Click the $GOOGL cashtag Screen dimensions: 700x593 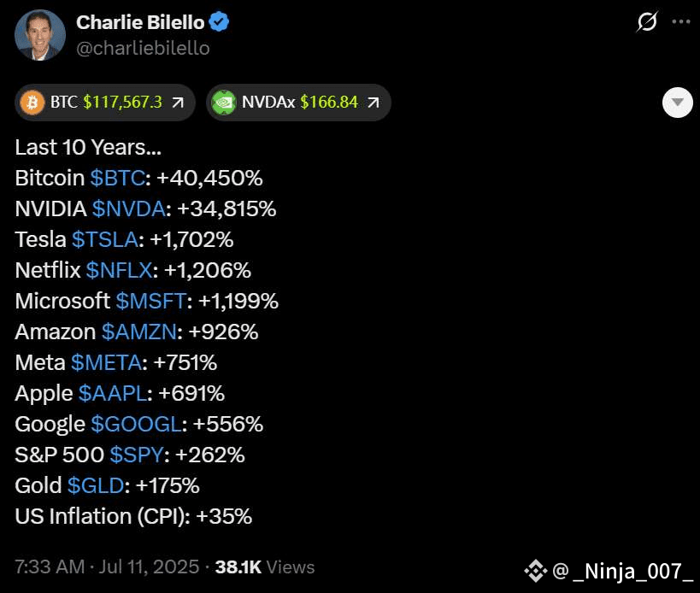pyautogui.click(x=136, y=425)
